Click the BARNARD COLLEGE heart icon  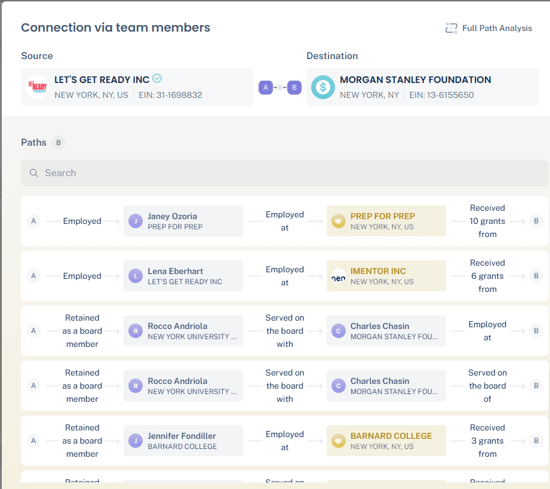point(338,441)
